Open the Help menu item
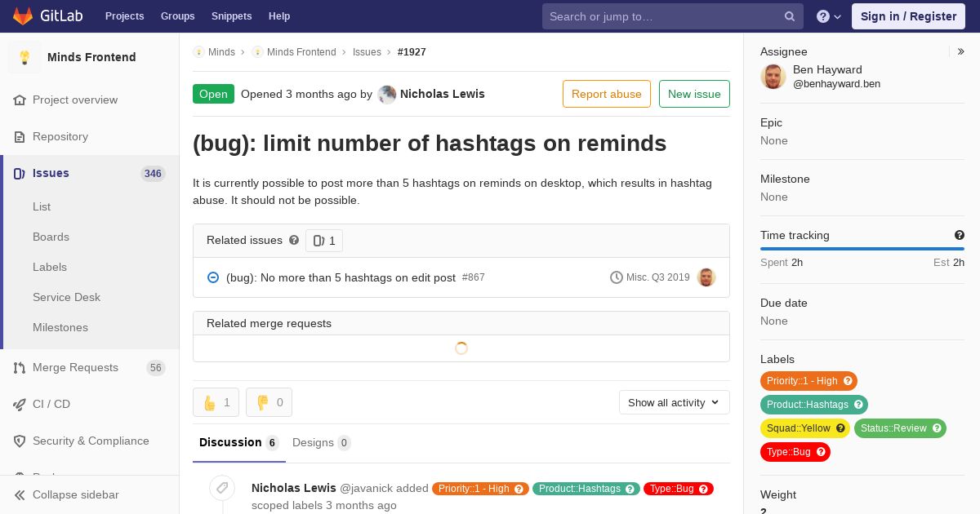Viewport: 980px width, 514px height. pyautogui.click(x=279, y=16)
